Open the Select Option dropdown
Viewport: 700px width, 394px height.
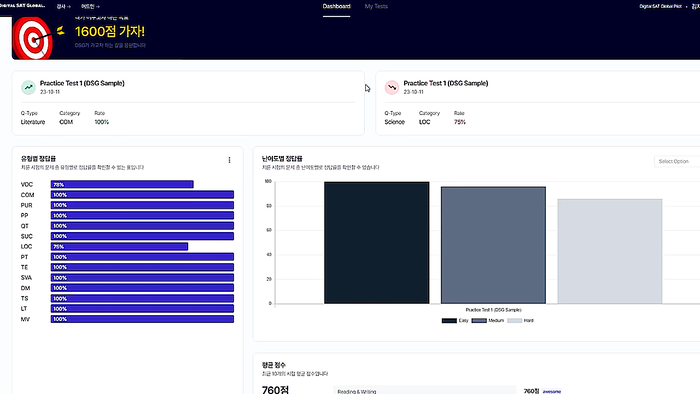click(676, 161)
